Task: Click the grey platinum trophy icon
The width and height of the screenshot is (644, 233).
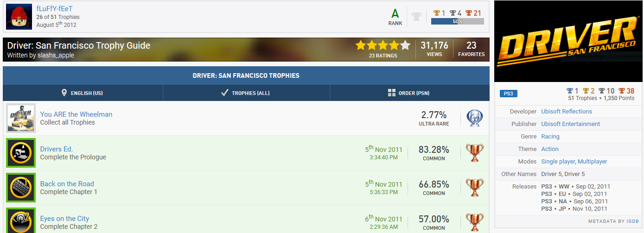Action: coord(417,17)
